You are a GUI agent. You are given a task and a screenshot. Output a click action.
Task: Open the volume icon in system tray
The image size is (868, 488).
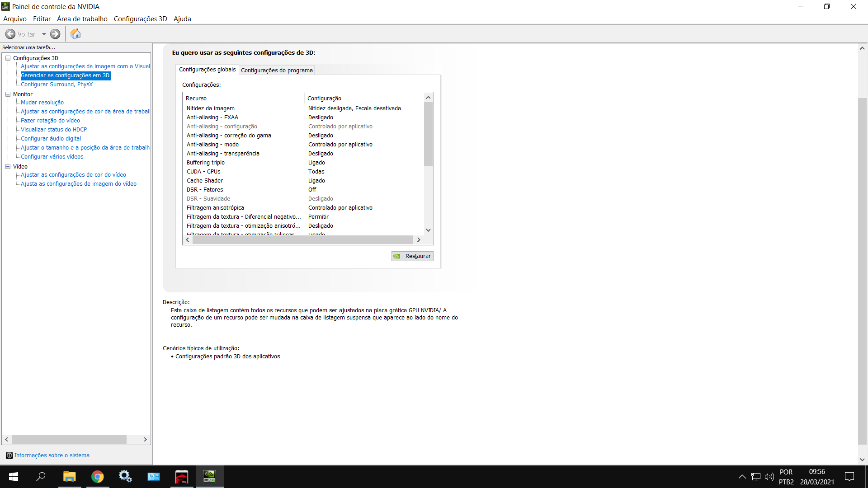click(x=769, y=477)
